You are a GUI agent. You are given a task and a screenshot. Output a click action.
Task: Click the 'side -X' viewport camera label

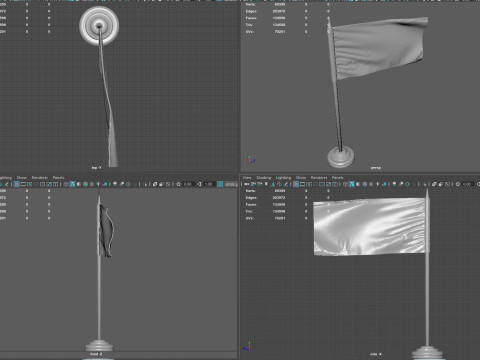tap(376, 354)
